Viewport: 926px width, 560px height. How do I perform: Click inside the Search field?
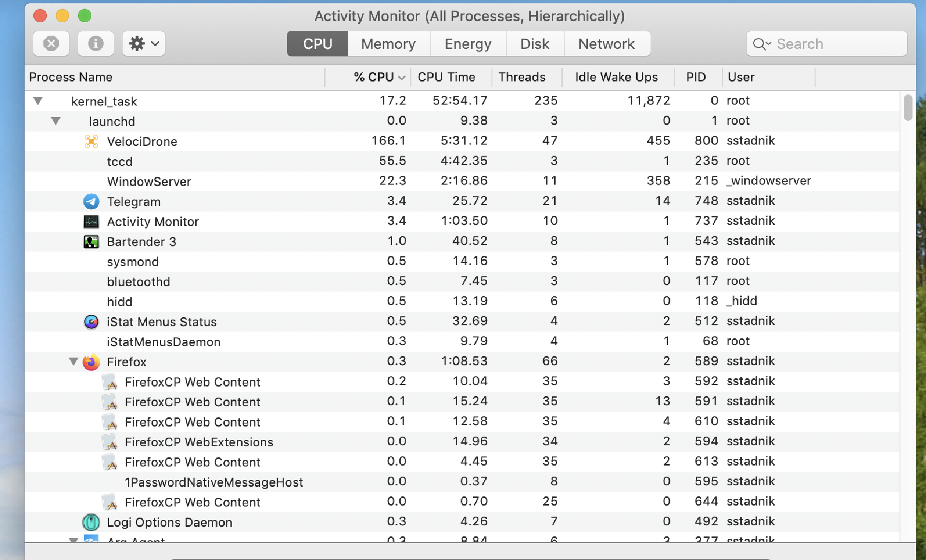(830, 43)
